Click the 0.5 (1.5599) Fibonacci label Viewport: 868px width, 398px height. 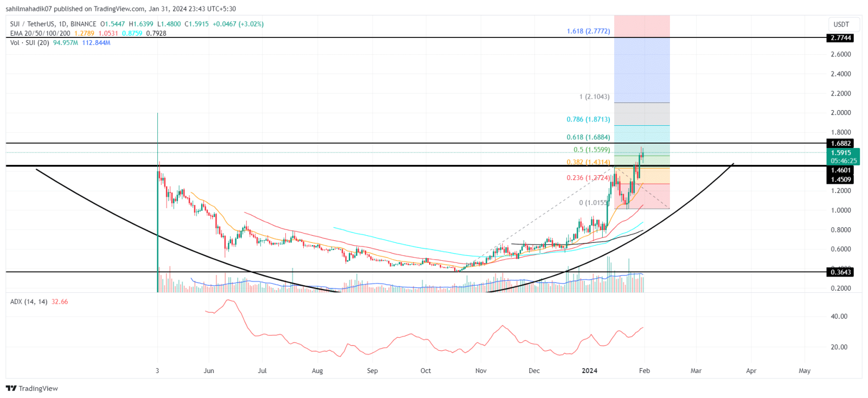pos(592,150)
